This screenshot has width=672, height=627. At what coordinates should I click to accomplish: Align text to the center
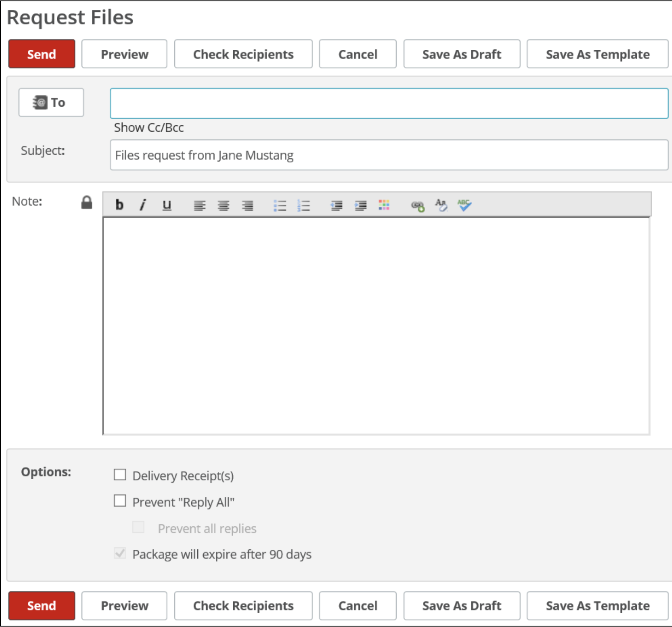(225, 205)
